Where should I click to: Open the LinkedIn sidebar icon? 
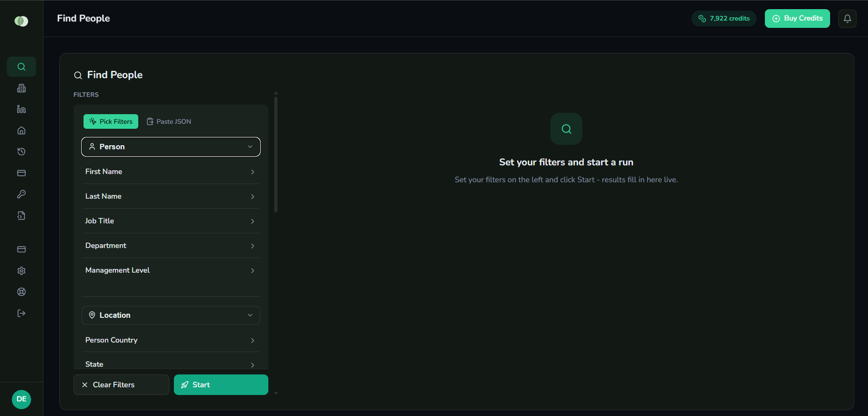coord(21,109)
